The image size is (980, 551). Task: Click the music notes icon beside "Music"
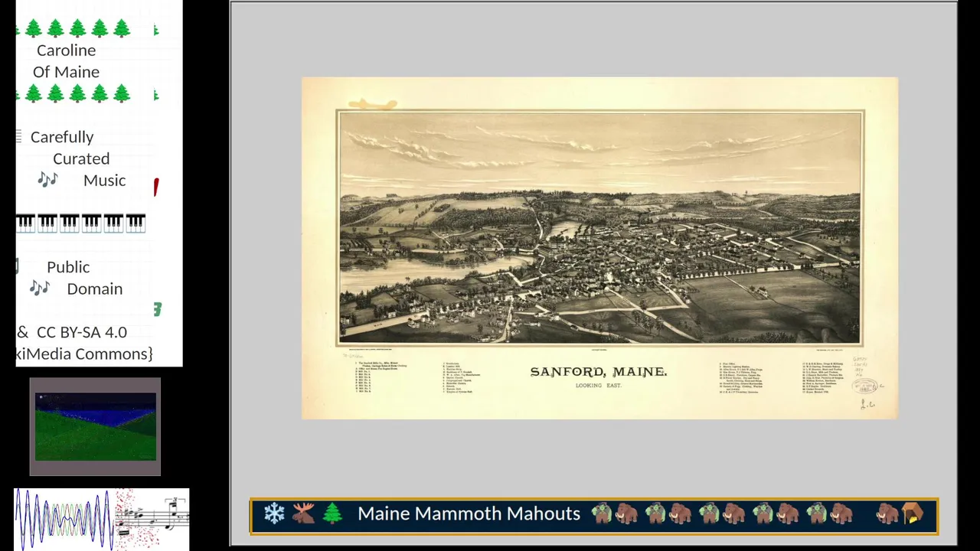click(x=47, y=180)
